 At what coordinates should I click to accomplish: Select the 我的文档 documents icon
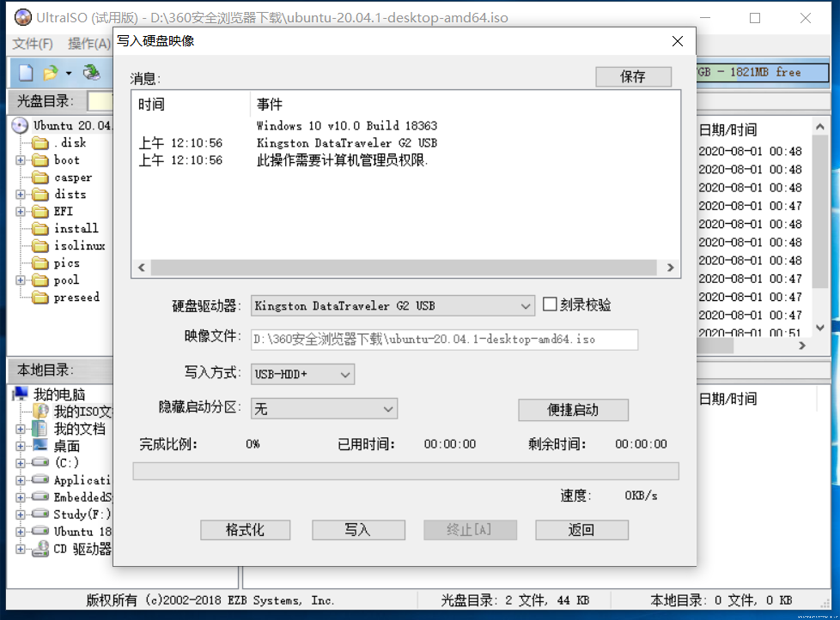click(x=40, y=429)
